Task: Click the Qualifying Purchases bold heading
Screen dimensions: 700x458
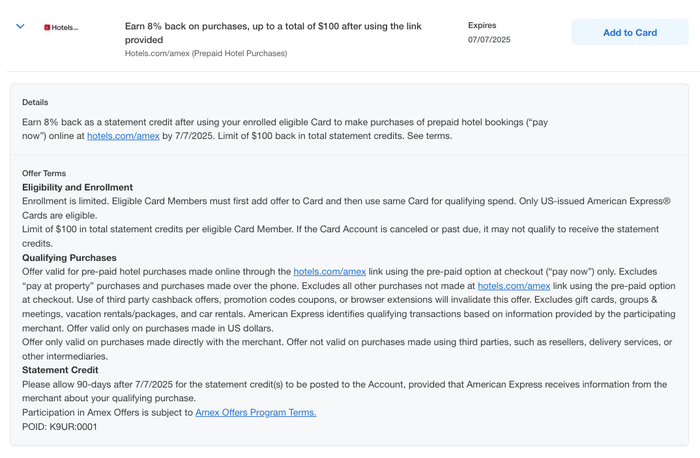Action: [x=69, y=258]
